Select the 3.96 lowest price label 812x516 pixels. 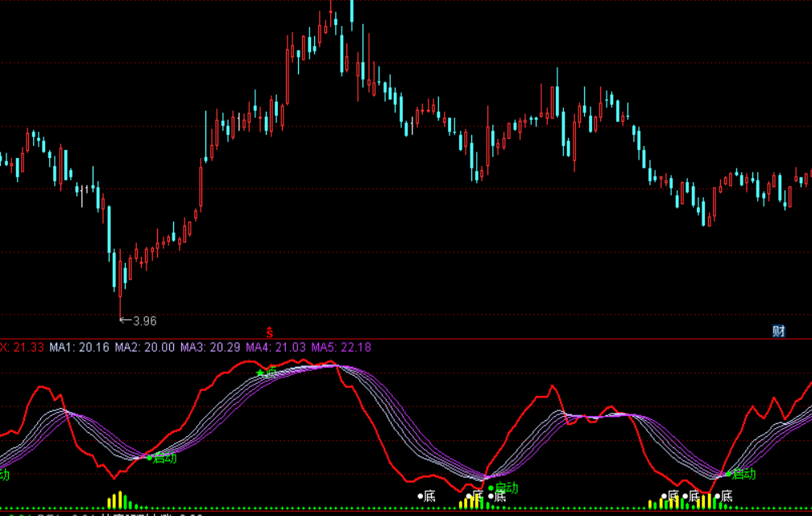pyautogui.click(x=143, y=321)
